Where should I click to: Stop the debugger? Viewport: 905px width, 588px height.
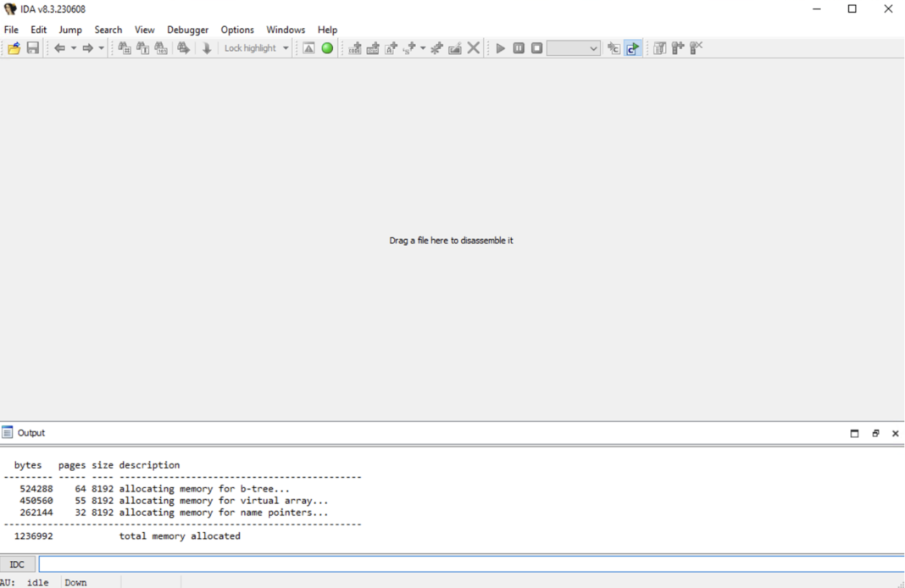(536, 47)
